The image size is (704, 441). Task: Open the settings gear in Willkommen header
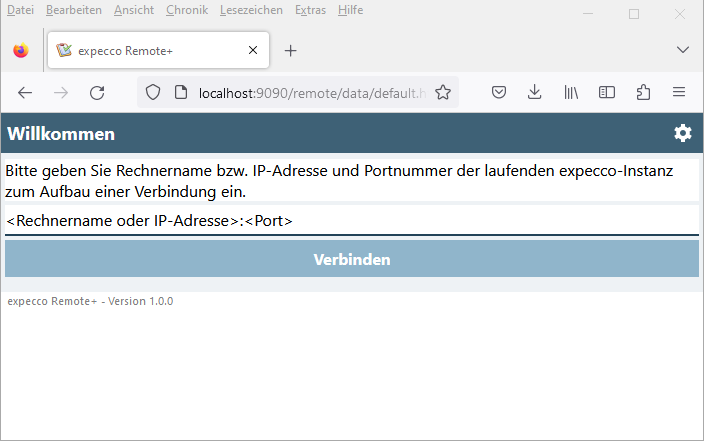pos(683,134)
